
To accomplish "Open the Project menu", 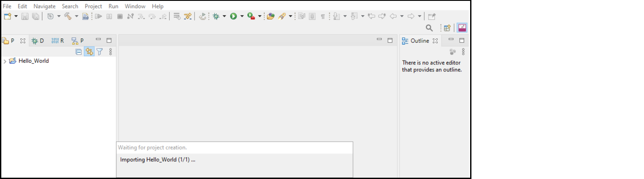I will coord(93,6).
